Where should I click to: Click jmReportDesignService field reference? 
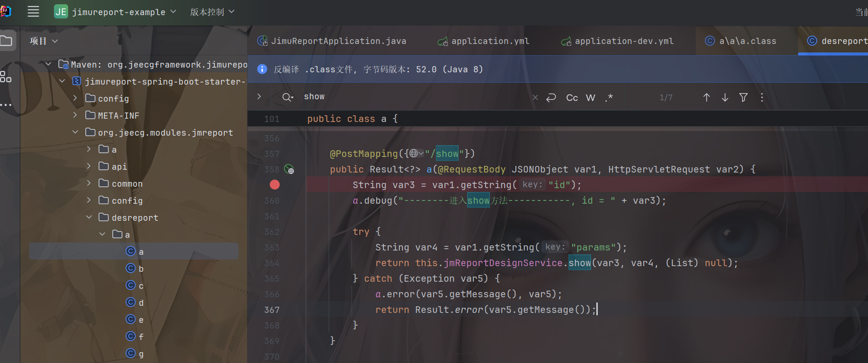coord(503,263)
